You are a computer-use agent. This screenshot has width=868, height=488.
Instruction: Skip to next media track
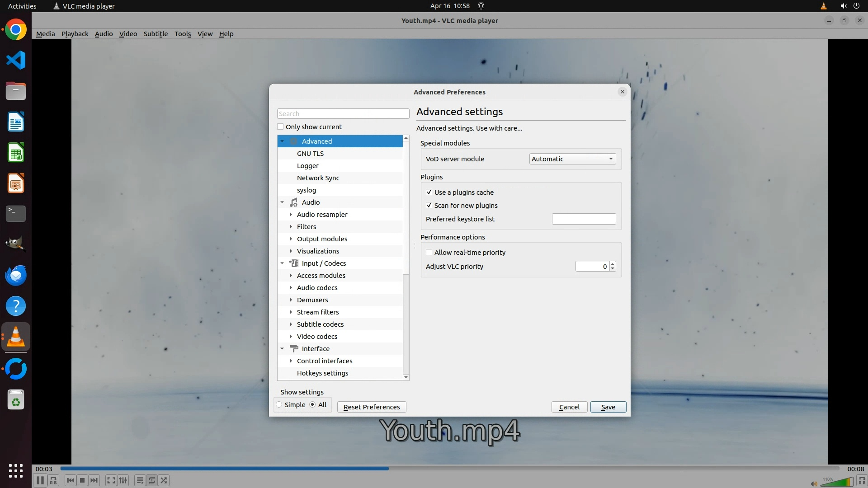94,480
